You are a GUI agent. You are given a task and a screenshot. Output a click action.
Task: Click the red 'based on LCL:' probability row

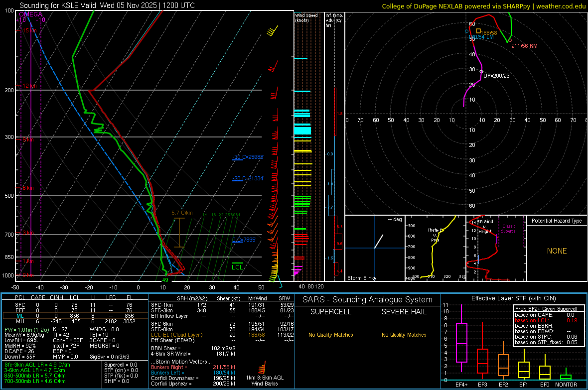[546, 320]
